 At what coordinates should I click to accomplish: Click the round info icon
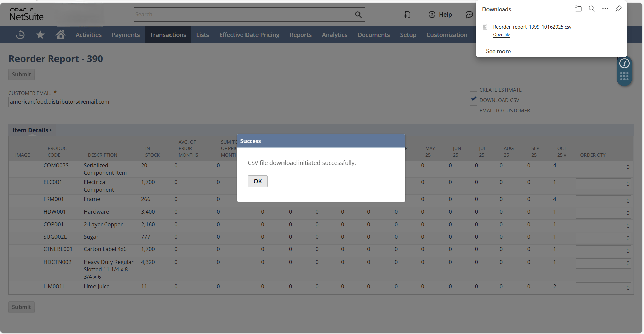point(624,63)
